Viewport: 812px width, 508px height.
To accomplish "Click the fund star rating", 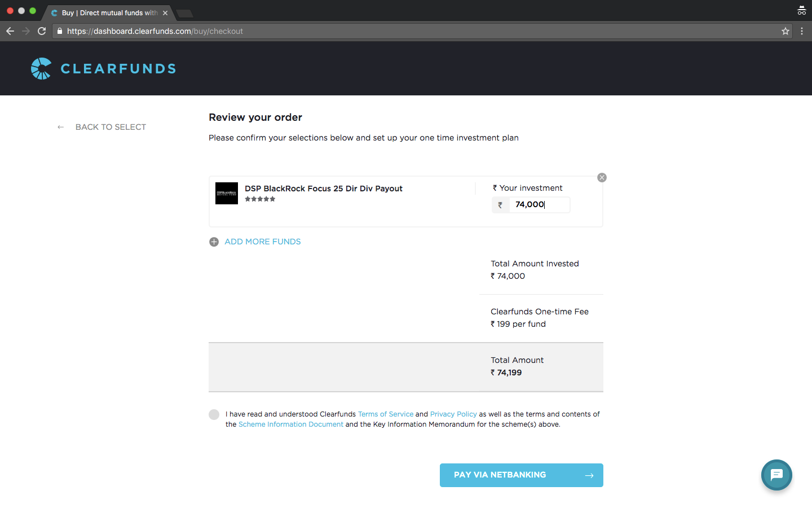I will tap(260, 199).
